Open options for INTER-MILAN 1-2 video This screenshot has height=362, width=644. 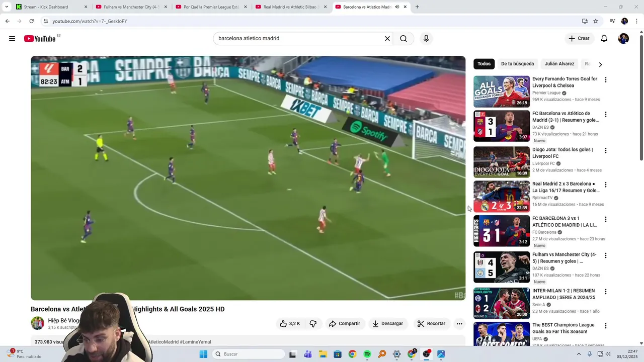click(x=606, y=292)
